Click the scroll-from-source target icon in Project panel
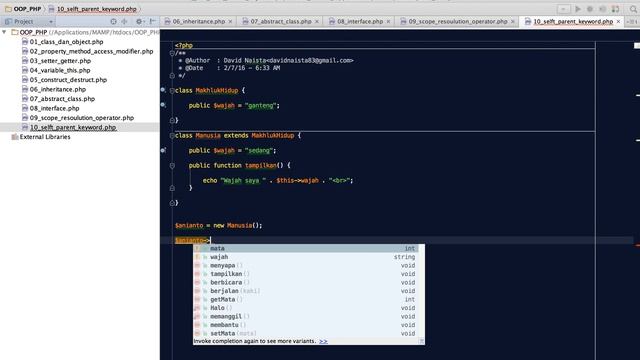This screenshot has width=640, height=360. coord(113,21)
